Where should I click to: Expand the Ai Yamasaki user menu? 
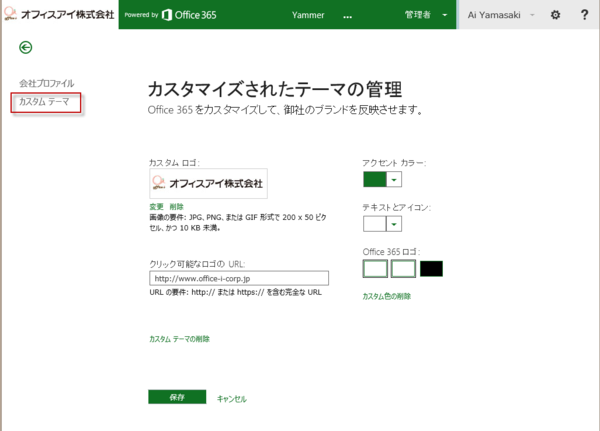tap(501, 15)
